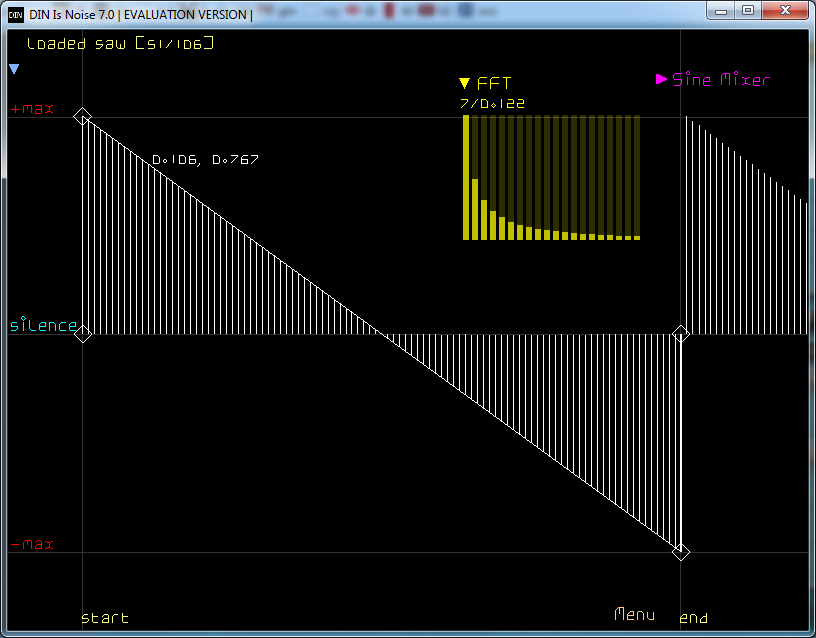
Task: Click the second FFT harmonic bar
Action: pos(475,209)
